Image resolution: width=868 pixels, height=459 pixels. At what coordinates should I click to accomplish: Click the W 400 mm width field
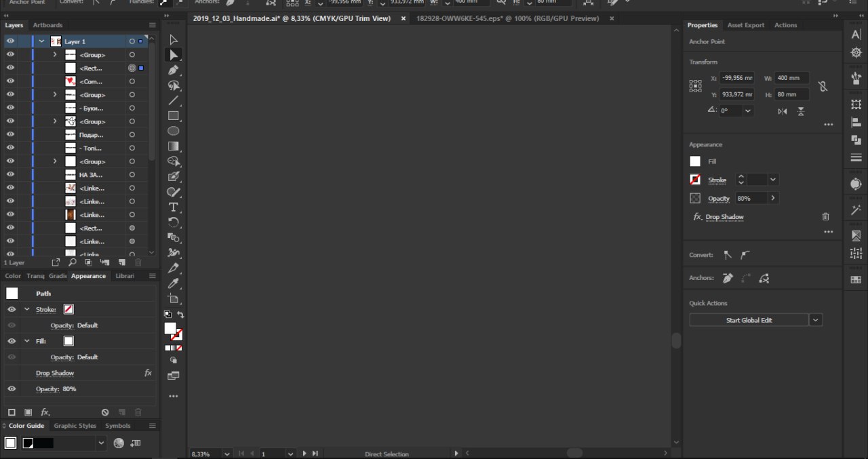coord(792,78)
